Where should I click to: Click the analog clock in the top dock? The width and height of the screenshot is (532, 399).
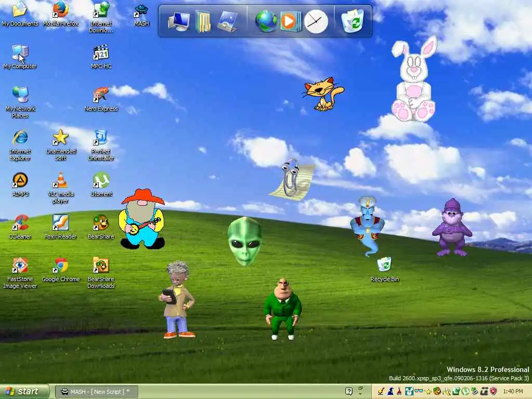pyautogui.click(x=316, y=21)
